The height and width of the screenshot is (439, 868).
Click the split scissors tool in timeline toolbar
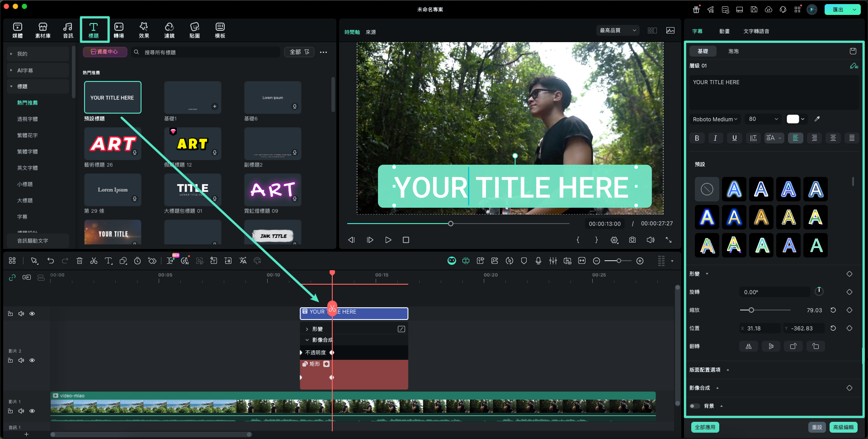click(94, 261)
